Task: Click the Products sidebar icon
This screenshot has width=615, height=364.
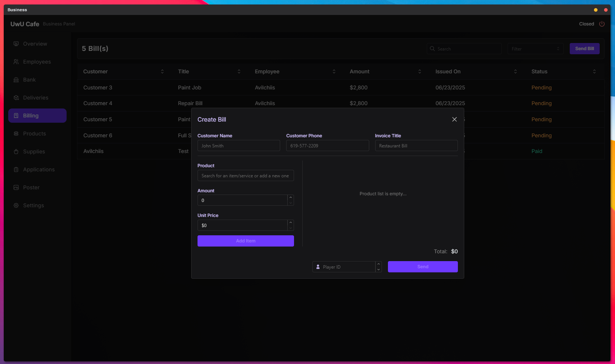Action: click(x=16, y=134)
